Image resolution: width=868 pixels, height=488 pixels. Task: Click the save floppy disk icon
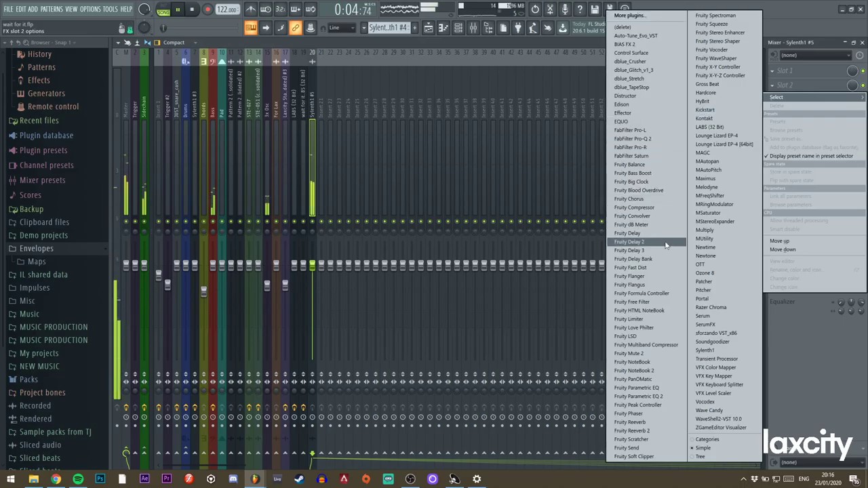pyautogui.click(x=595, y=9)
